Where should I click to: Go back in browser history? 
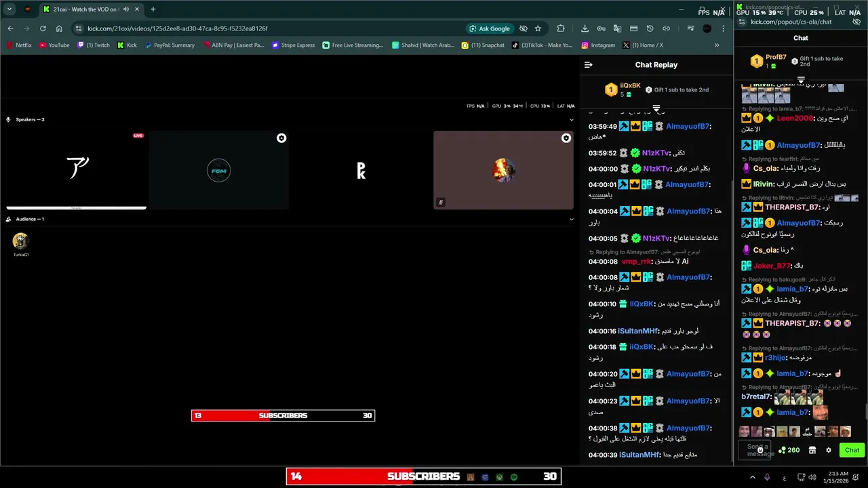(x=10, y=28)
